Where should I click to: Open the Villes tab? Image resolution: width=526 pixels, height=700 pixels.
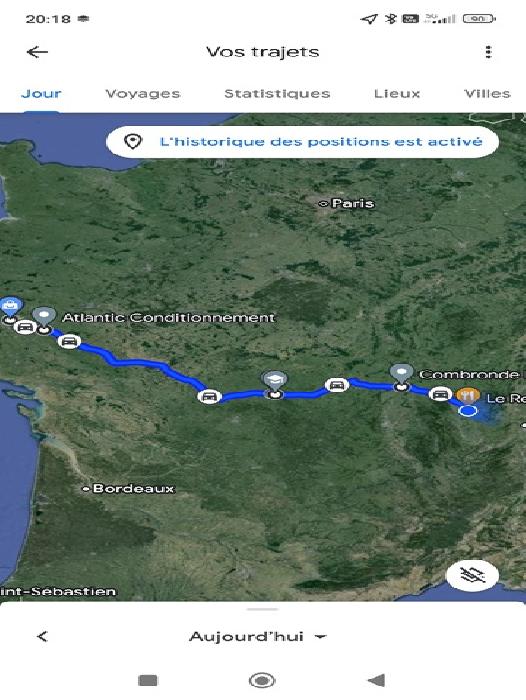[487, 94]
